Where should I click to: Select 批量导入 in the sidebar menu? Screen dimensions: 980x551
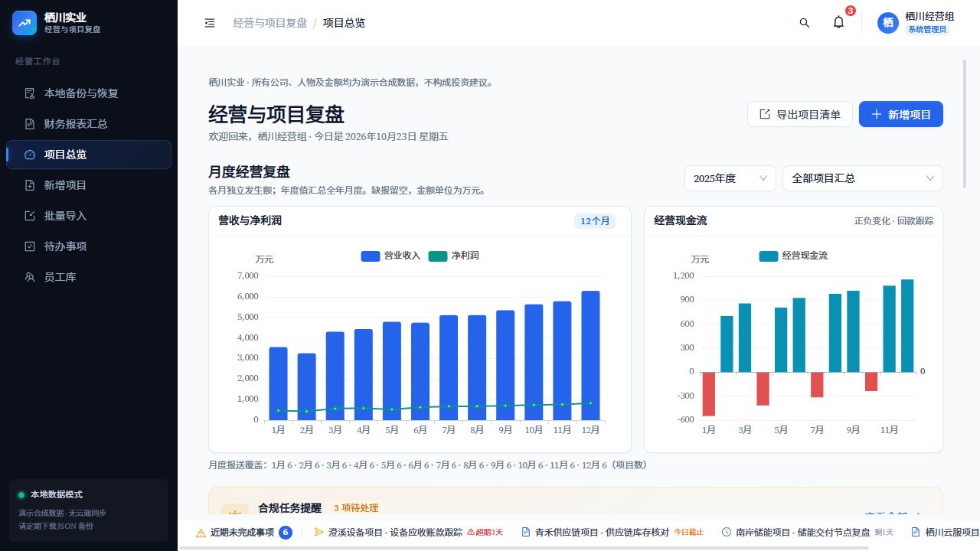coord(89,216)
